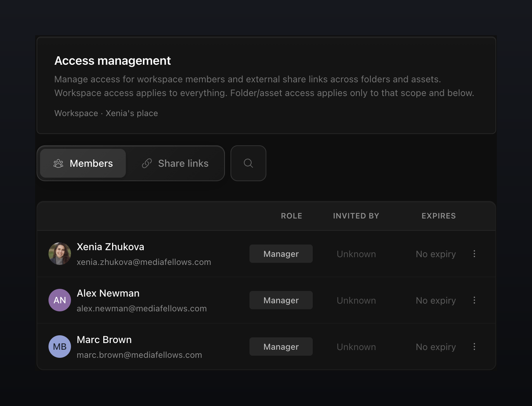Select the name Alex Newman

point(108,293)
